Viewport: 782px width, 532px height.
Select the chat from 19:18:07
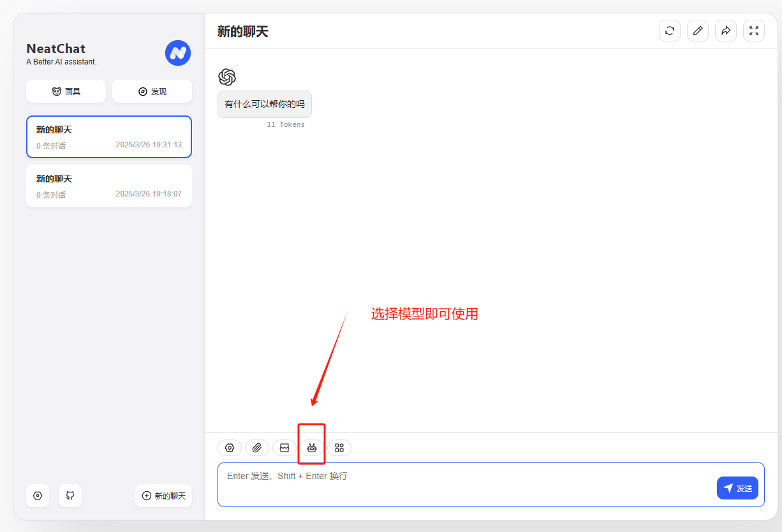108,186
